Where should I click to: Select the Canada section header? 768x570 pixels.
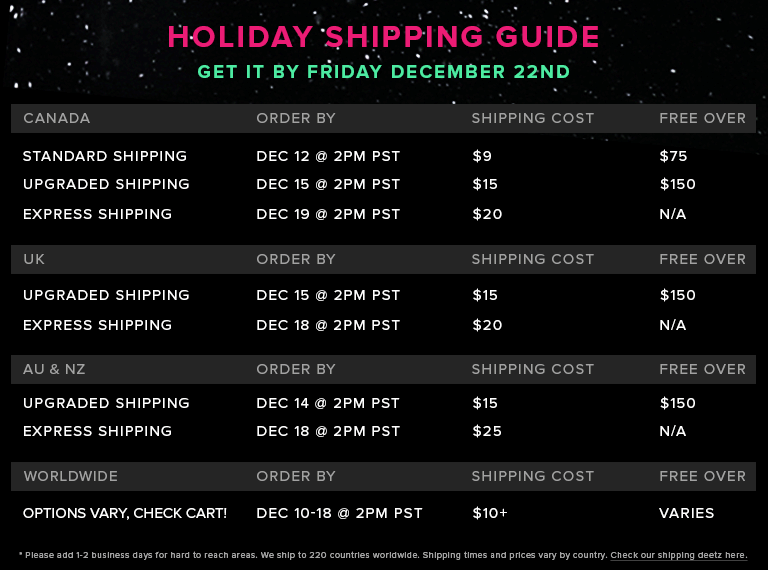[x=56, y=119]
